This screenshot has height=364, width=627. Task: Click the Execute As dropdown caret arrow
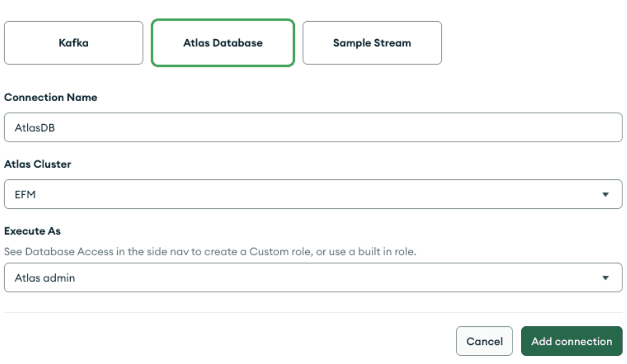(605, 278)
